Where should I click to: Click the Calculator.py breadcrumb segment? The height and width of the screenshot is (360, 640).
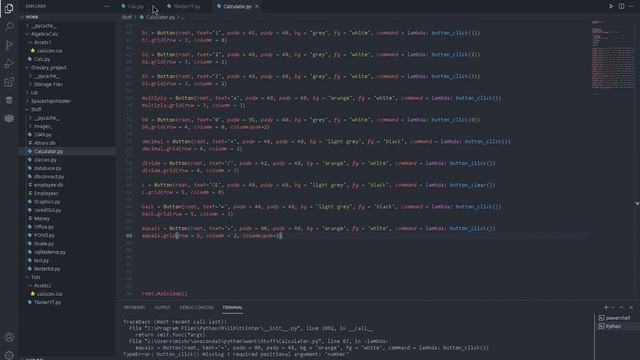click(x=160, y=17)
